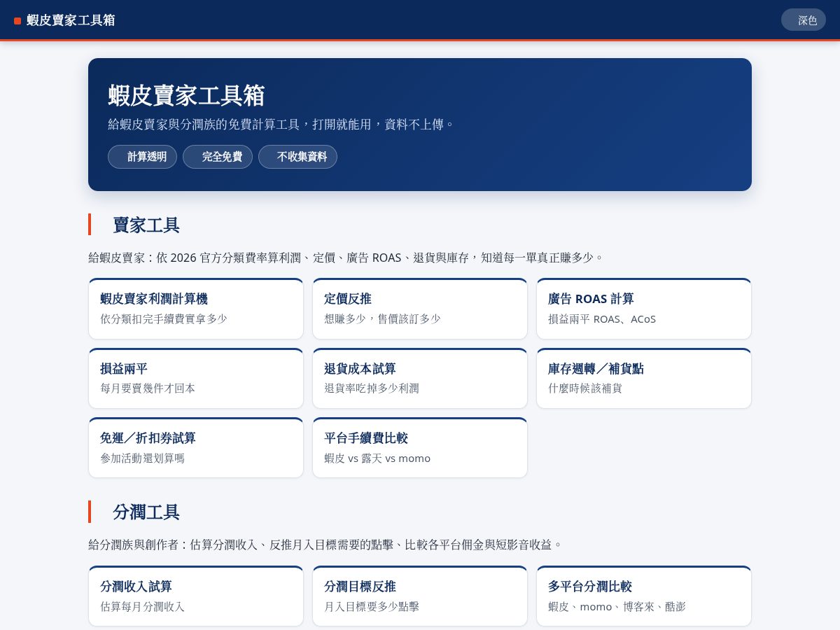840x630 pixels.
Task: Click the 不收集資料 badge
Action: click(x=297, y=157)
